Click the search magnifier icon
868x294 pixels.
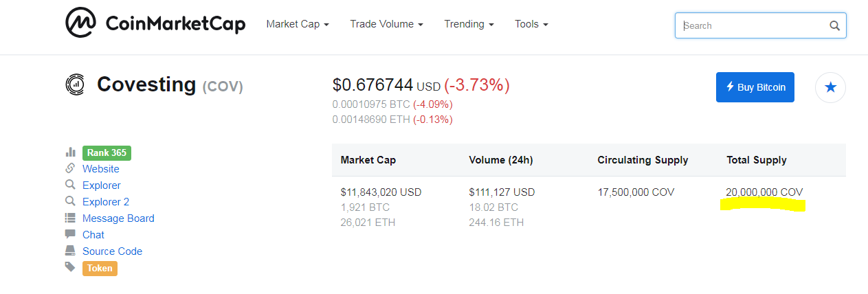(834, 26)
